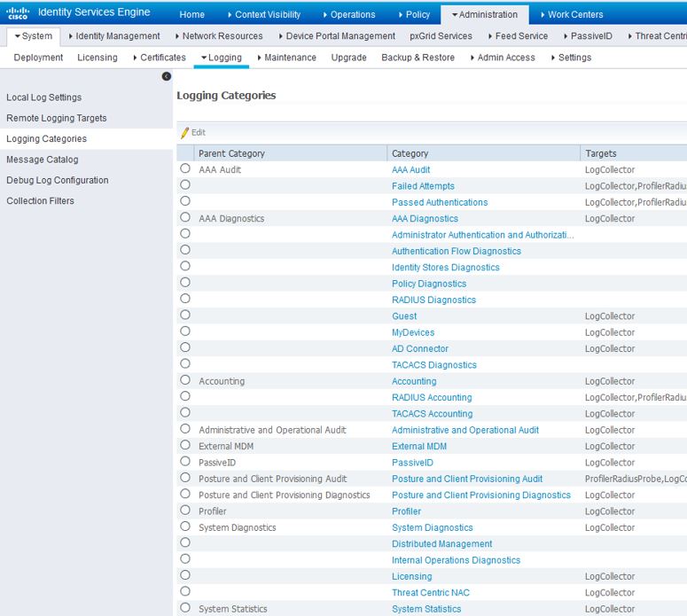
Task: Open the Threat Centric NAC link
Action: point(431,592)
